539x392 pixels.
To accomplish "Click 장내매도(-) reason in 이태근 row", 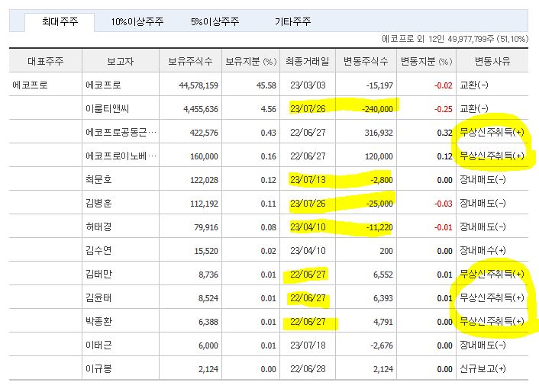I will (x=483, y=345).
